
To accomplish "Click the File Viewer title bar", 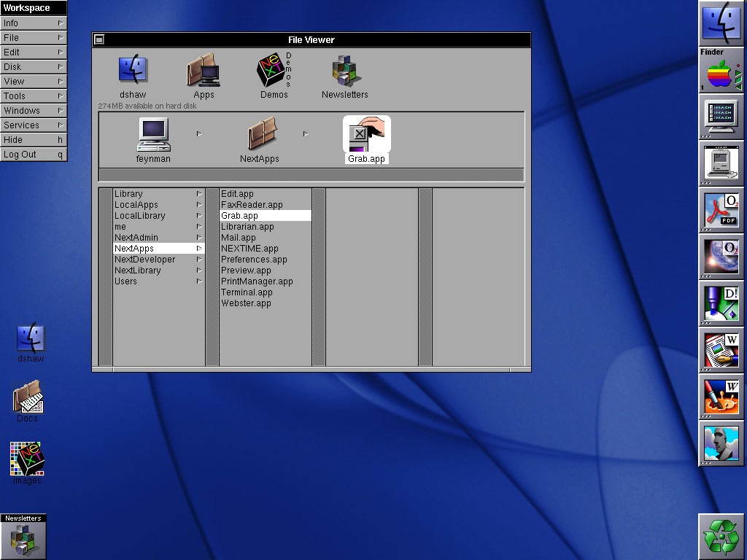I will [x=311, y=40].
